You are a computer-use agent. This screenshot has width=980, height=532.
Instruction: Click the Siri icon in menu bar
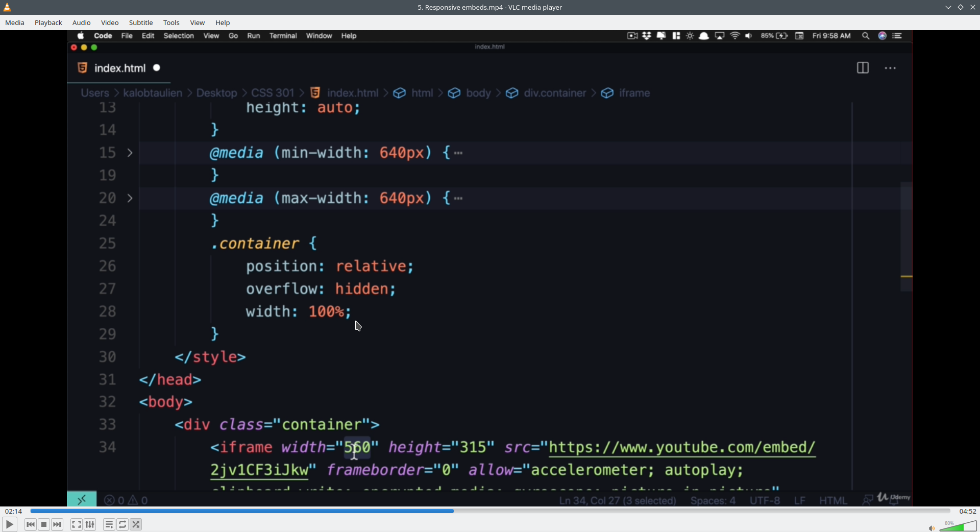pyautogui.click(x=882, y=36)
